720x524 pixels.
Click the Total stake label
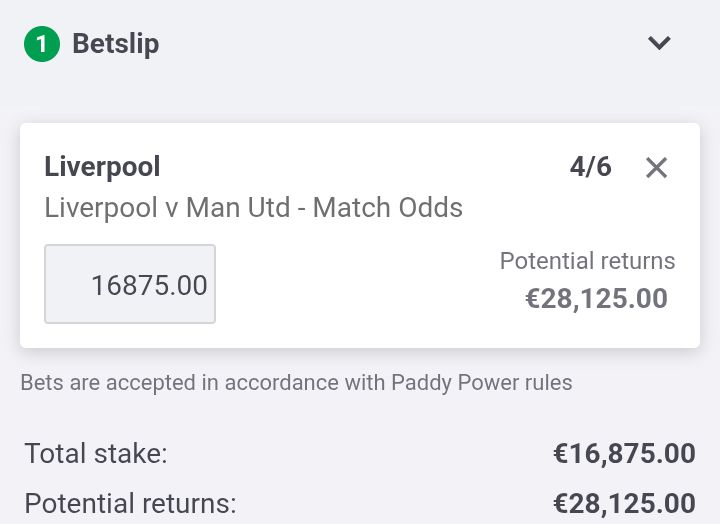pos(96,454)
